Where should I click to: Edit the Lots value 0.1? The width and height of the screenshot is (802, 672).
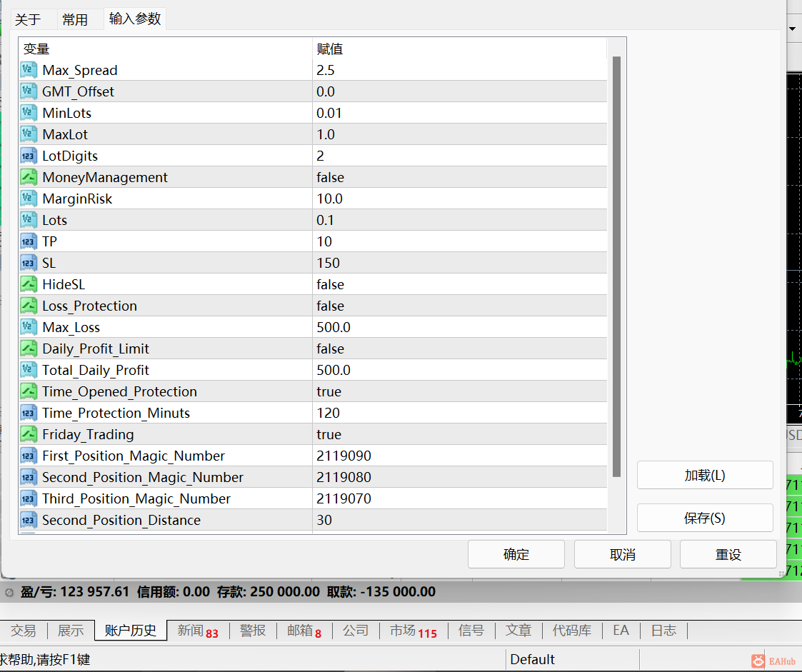pos(460,220)
